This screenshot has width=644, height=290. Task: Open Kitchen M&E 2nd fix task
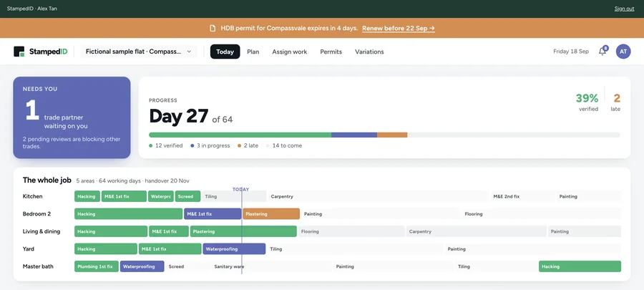(x=523, y=196)
